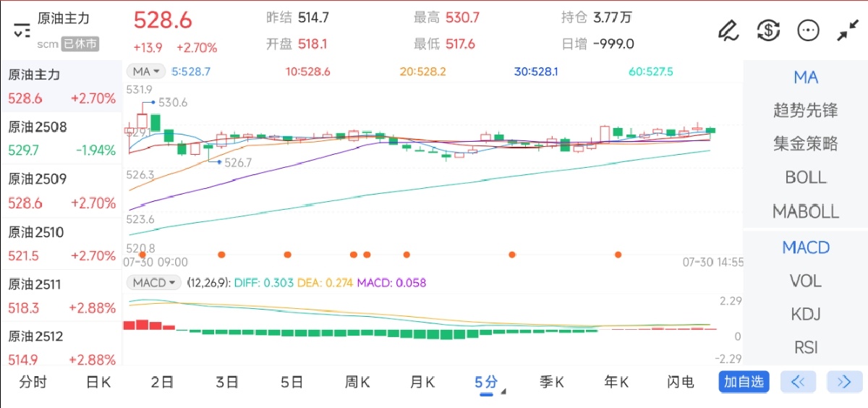Select the MA main indicator in sidebar
868x408 pixels.
pos(806,77)
